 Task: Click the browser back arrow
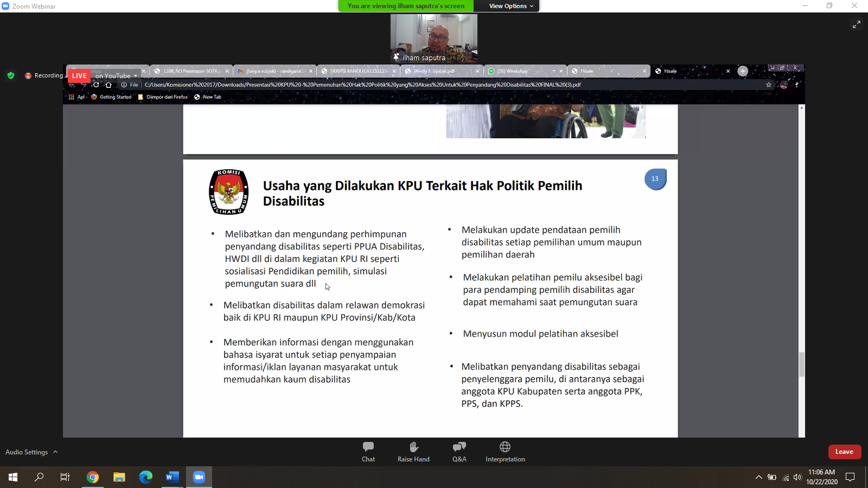coord(72,85)
